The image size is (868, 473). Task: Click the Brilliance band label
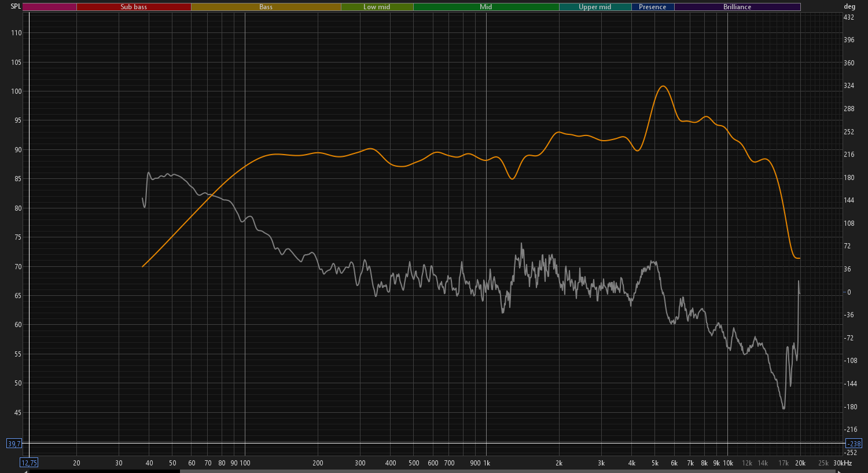(x=737, y=7)
